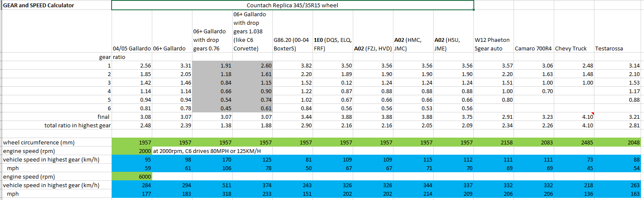
Task: Click the final ratio 3.44 for G86.20
Action: point(292,117)
